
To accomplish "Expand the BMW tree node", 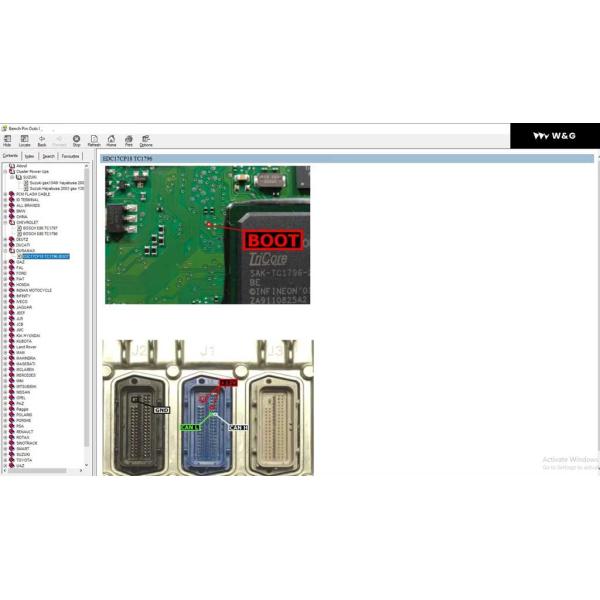I will [x=5, y=211].
